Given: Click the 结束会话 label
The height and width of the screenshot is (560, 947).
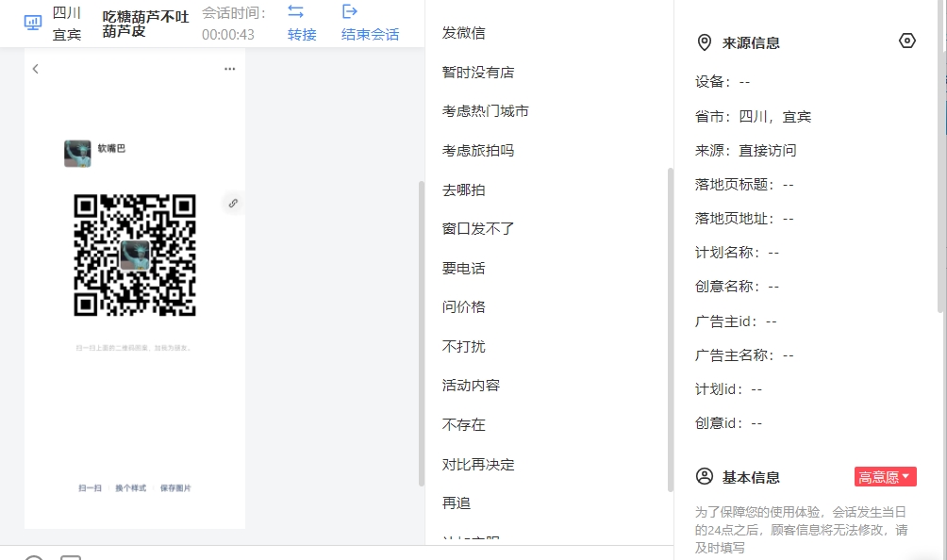Looking at the screenshot, I should point(371,34).
